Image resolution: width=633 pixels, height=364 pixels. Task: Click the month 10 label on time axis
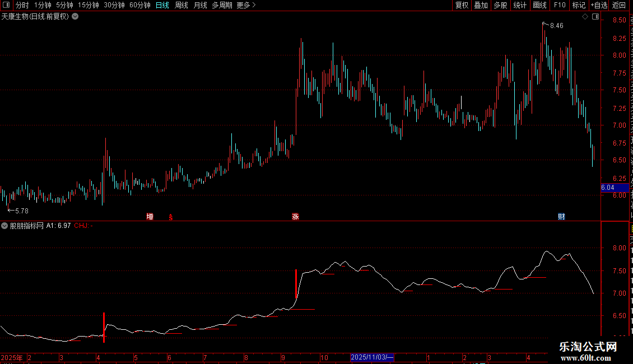click(x=324, y=357)
